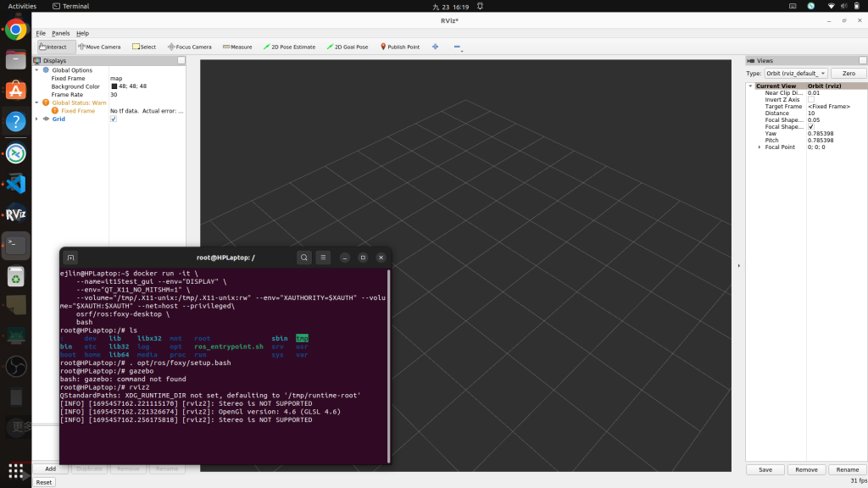Float the Displays panel with its header button
This screenshot has width=868, height=488.
click(181, 60)
